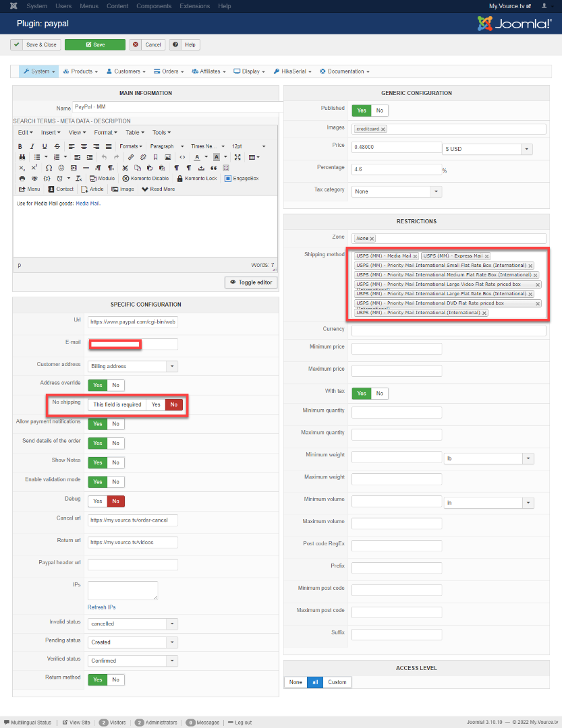
Task: Apply strikethrough formatting in the editor
Action: 57,146
